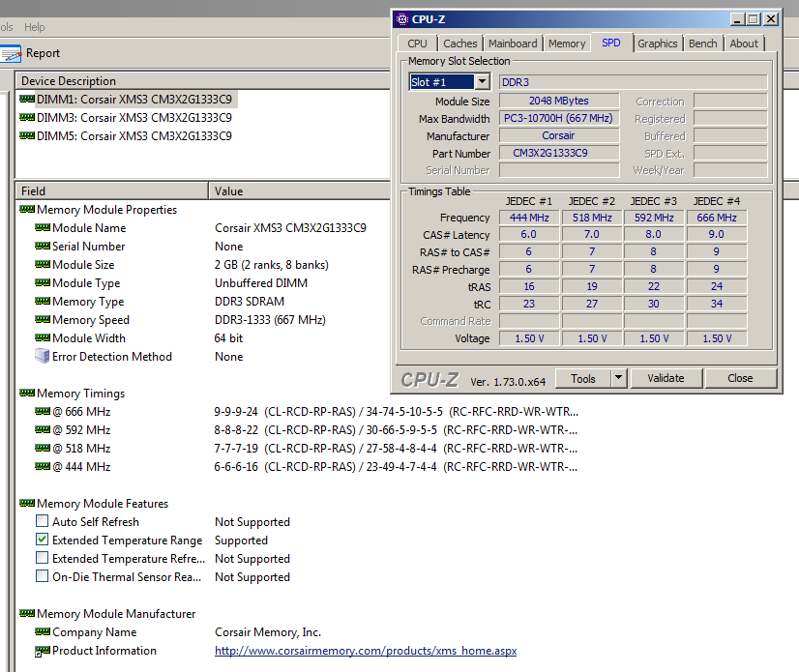Click the JEDEC #4 frequency 666 MHz cell
Screen dimensions: 799x672
tap(717, 218)
